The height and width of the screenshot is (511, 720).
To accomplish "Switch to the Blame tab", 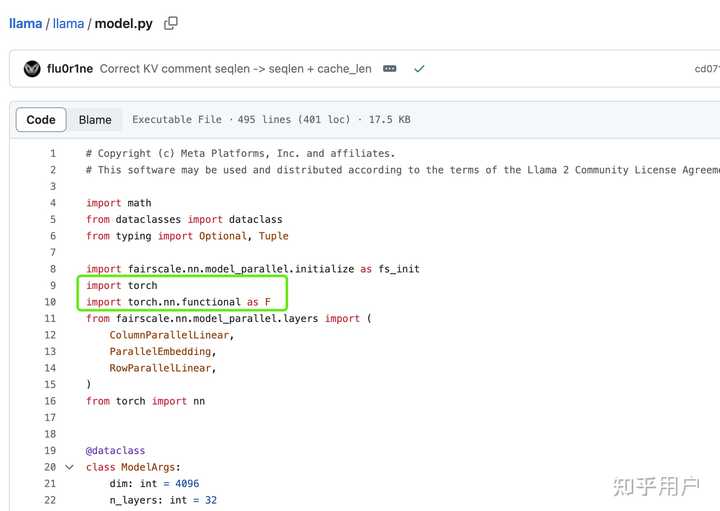I will coord(95,120).
